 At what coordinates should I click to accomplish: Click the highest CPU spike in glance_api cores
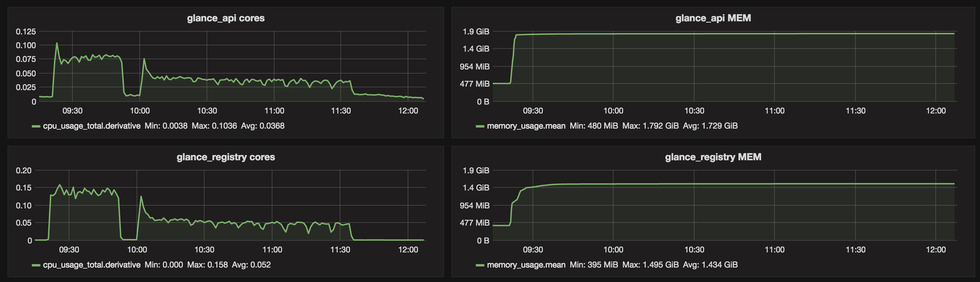point(57,43)
